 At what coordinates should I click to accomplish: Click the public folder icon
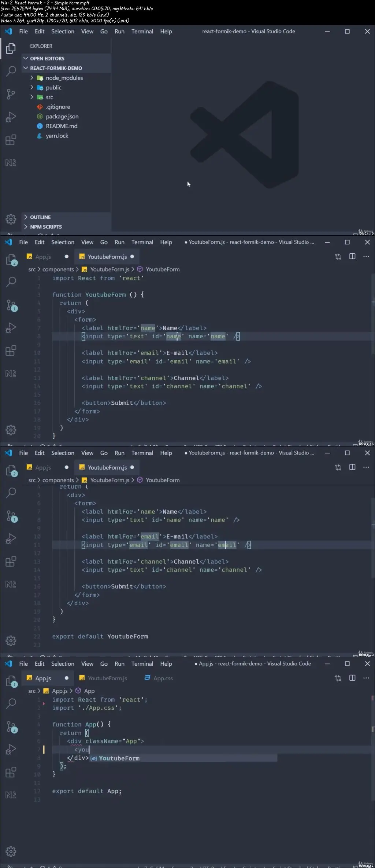click(x=40, y=88)
